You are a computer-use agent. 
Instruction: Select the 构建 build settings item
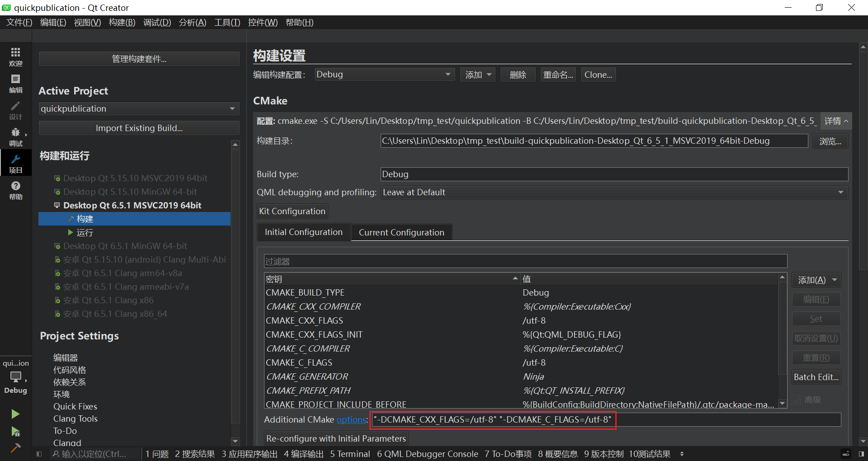(134, 219)
